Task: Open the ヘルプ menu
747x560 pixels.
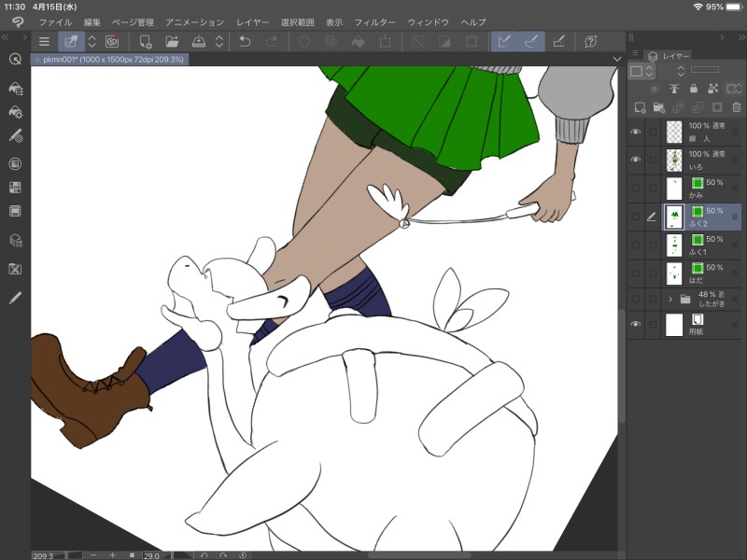Action: click(473, 22)
